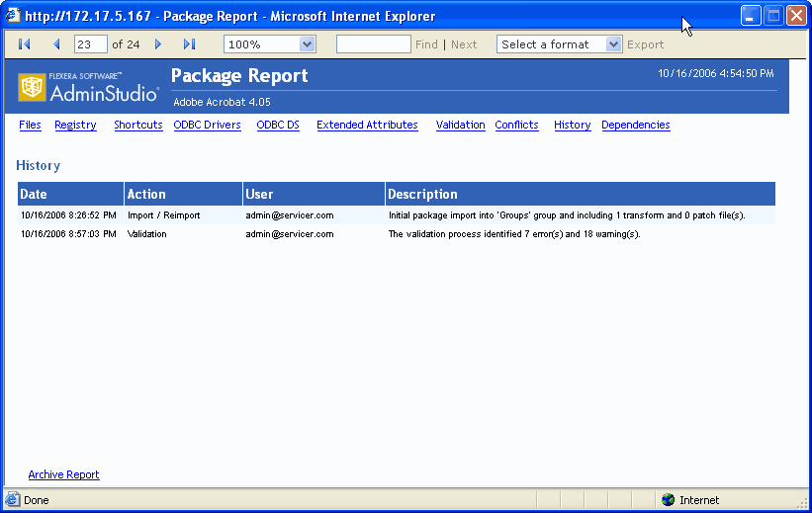
Task: Expand the Select a format dropdown
Action: (613, 44)
